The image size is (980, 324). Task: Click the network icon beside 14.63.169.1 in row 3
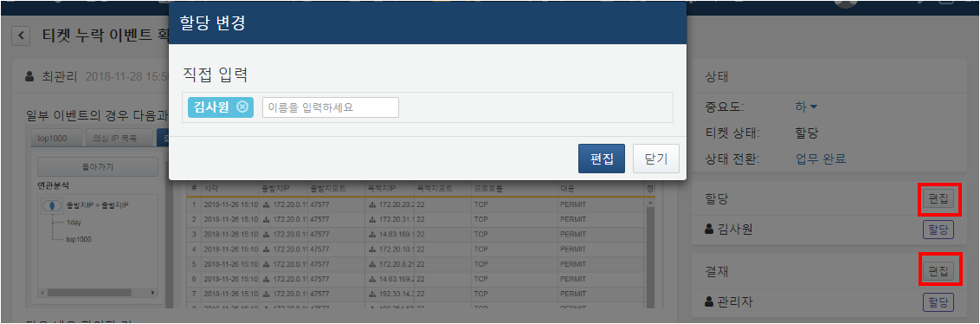pyautogui.click(x=373, y=234)
